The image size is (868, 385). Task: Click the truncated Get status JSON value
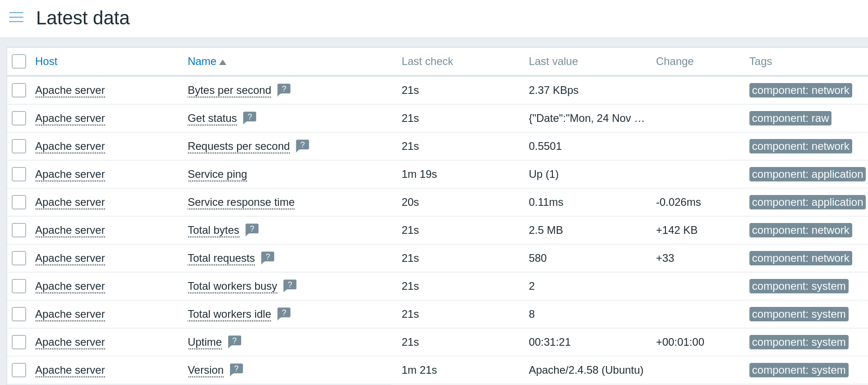pos(586,118)
